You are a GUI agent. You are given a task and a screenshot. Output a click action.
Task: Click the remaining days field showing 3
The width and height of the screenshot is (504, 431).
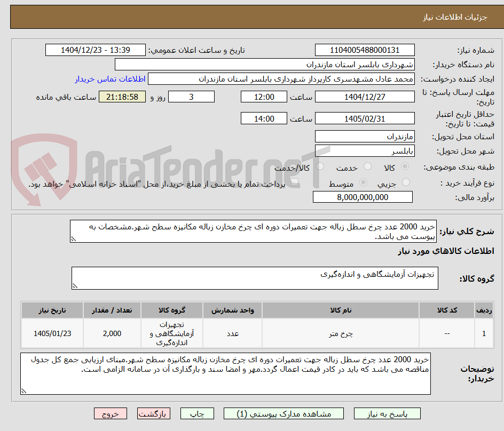(191, 97)
